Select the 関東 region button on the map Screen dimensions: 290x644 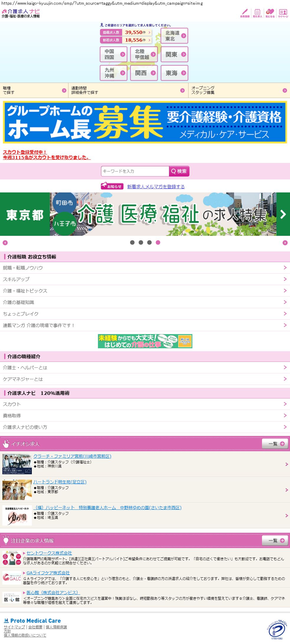tap(174, 55)
